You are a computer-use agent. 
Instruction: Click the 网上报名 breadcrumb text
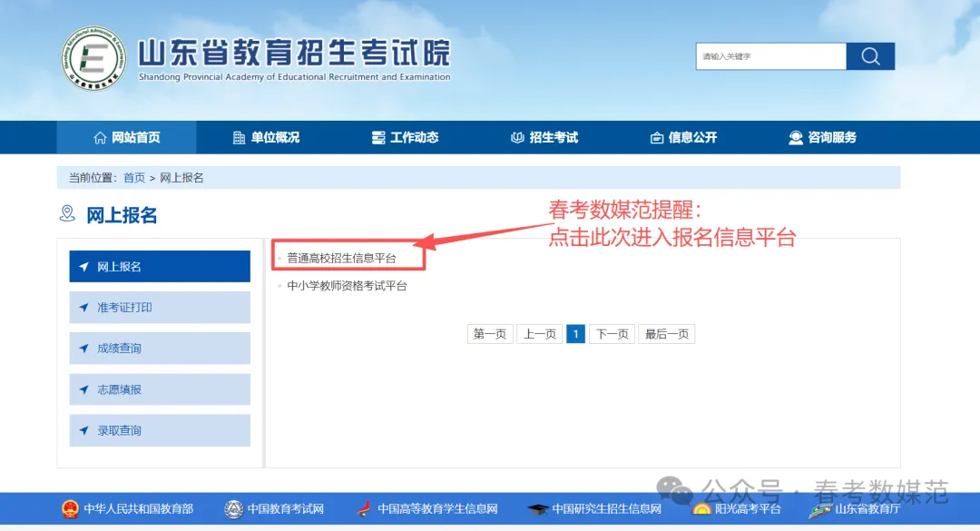pyautogui.click(x=181, y=178)
